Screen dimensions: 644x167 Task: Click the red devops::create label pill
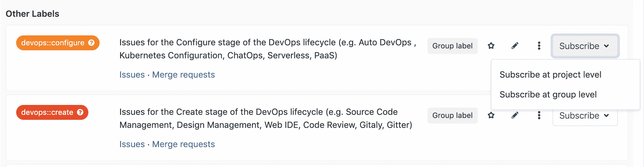tap(47, 112)
